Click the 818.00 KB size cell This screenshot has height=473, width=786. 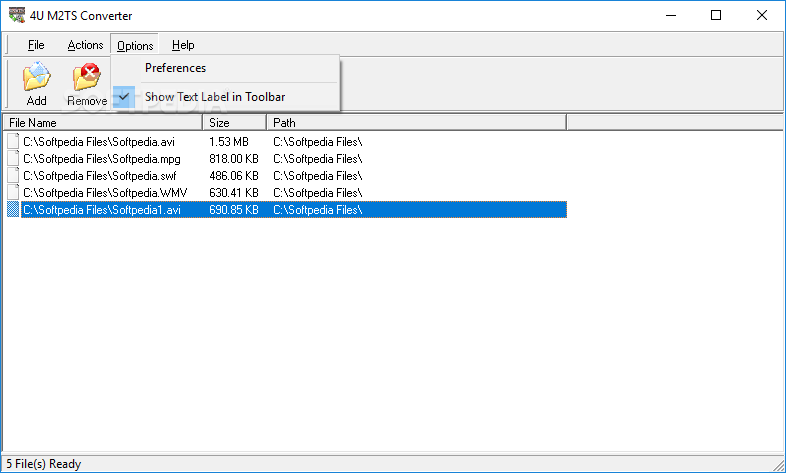point(234,159)
